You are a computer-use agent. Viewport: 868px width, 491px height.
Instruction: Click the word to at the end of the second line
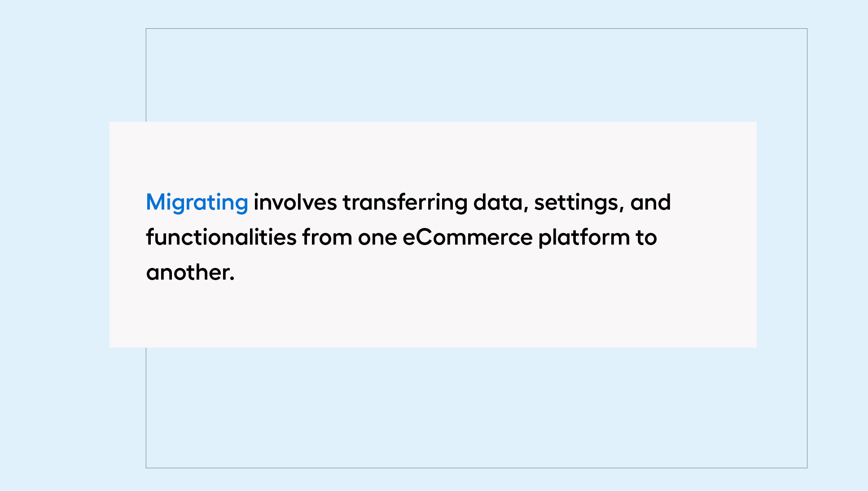click(x=646, y=238)
